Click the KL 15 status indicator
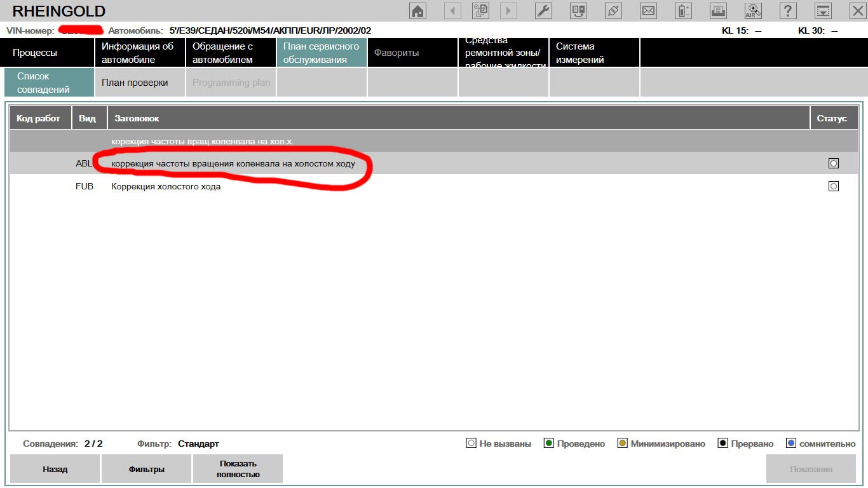This screenshot has width=868, height=488. pyautogui.click(x=742, y=30)
